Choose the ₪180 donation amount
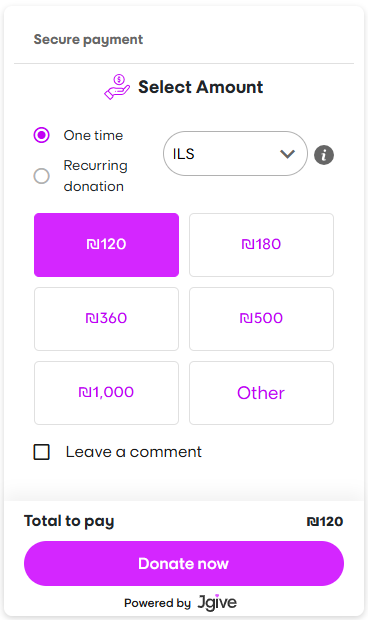368x620 pixels. (x=261, y=245)
